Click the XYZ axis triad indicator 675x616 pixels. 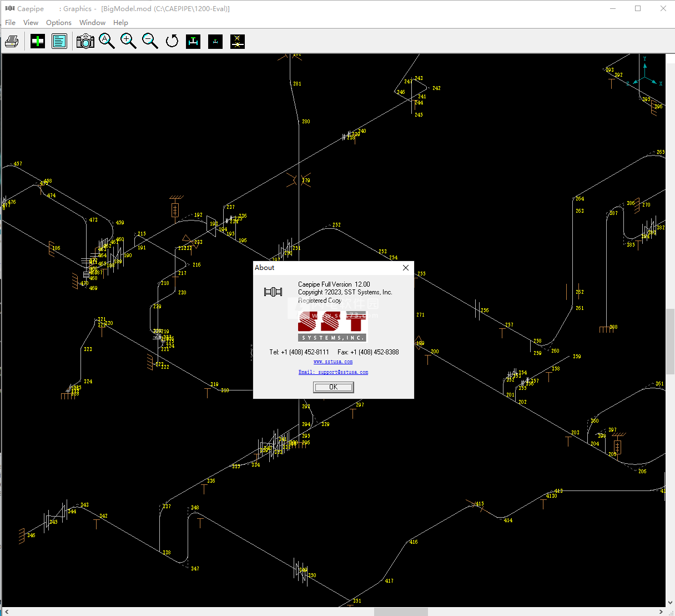644,73
